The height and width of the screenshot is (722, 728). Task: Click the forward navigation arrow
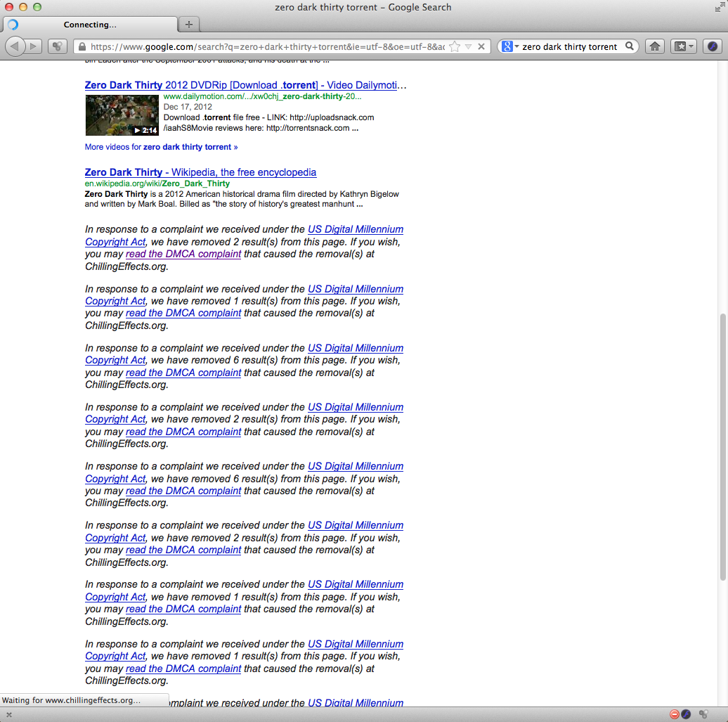coord(33,46)
